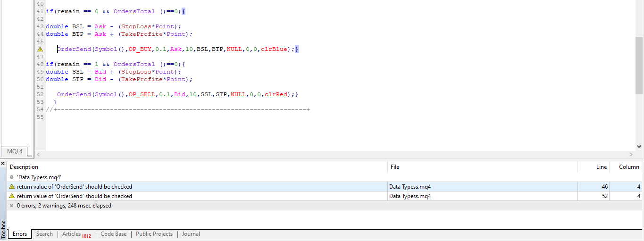Screen dimensions: 644x241
Task: Select the MQL4 tab in navigator
Action: click(14, 151)
